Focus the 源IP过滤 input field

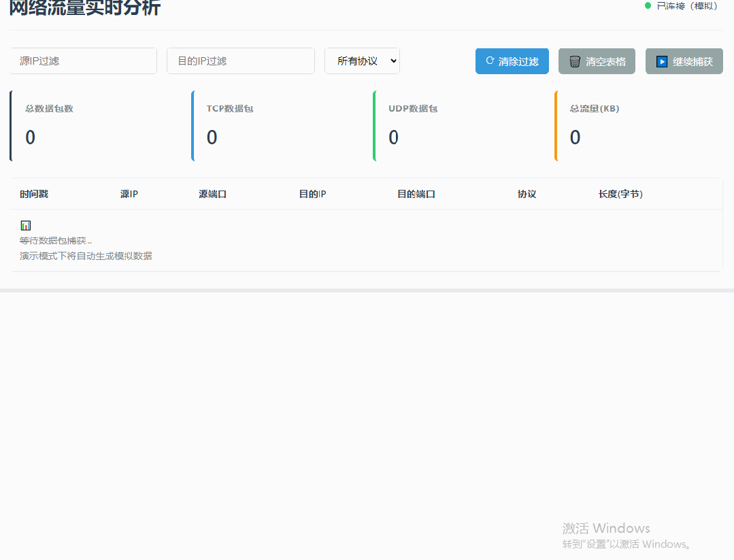pyautogui.click(x=83, y=61)
